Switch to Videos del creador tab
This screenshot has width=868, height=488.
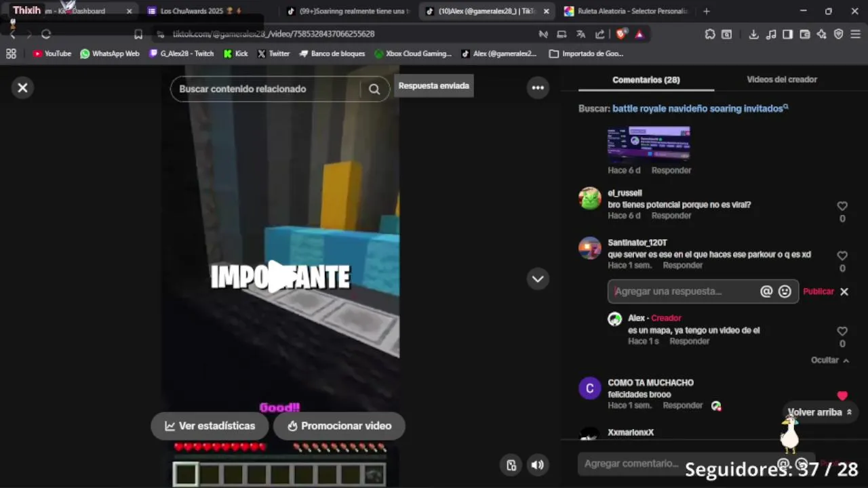(x=782, y=79)
